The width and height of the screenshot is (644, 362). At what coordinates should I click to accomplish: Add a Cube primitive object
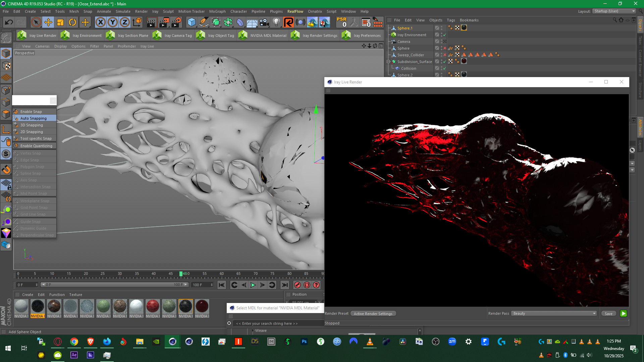(x=192, y=22)
